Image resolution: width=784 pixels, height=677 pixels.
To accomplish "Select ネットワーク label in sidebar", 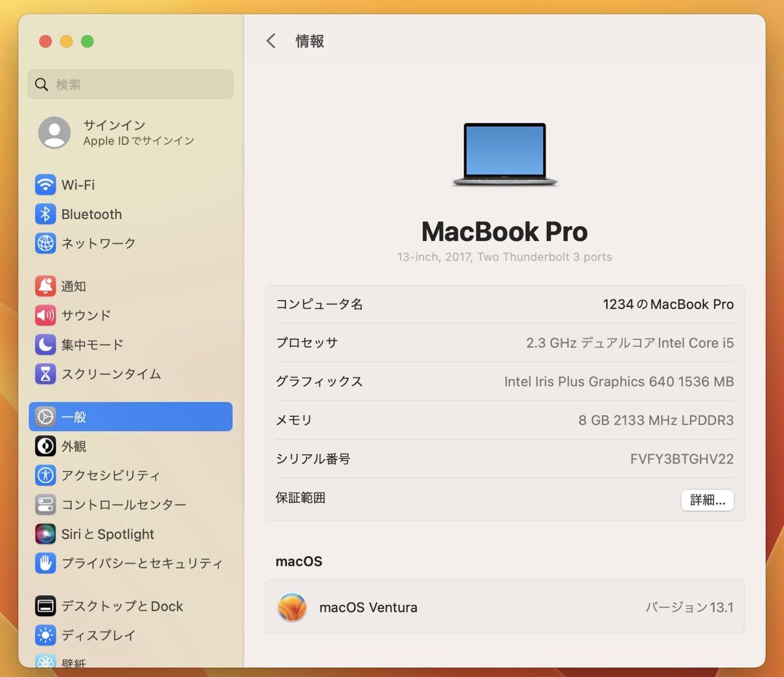I will [99, 243].
